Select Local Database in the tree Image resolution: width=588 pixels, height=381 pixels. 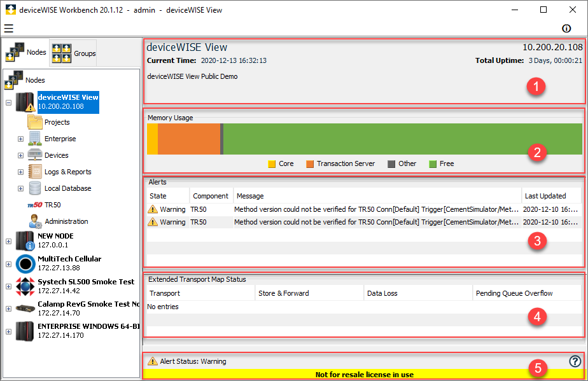(x=67, y=188)
